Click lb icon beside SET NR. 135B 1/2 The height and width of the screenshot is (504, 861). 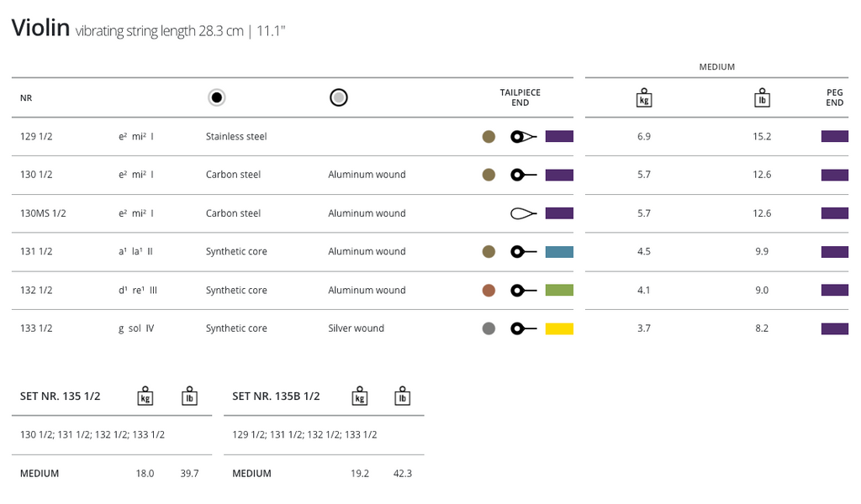pos(403,396)
